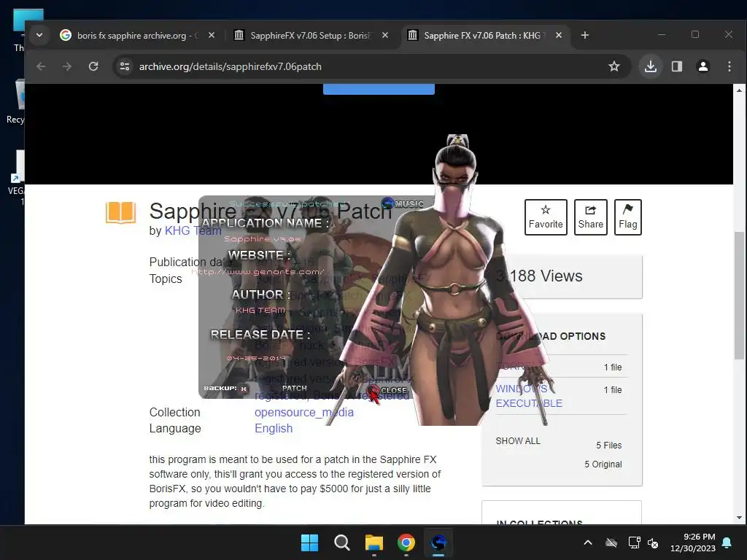The image size is (747, 560).
Task: Click the OneDrive cloud tray icon
Action: click(611, 542)
